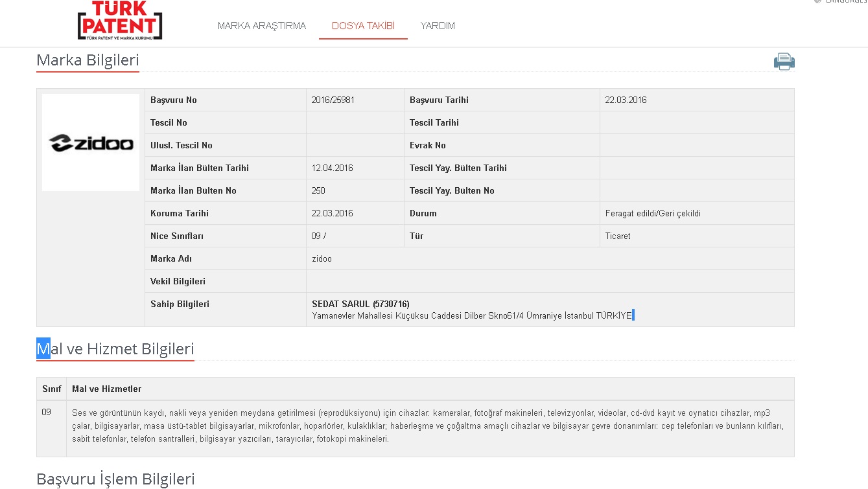
Task: Click the Evrak No label
Action: 428,145
